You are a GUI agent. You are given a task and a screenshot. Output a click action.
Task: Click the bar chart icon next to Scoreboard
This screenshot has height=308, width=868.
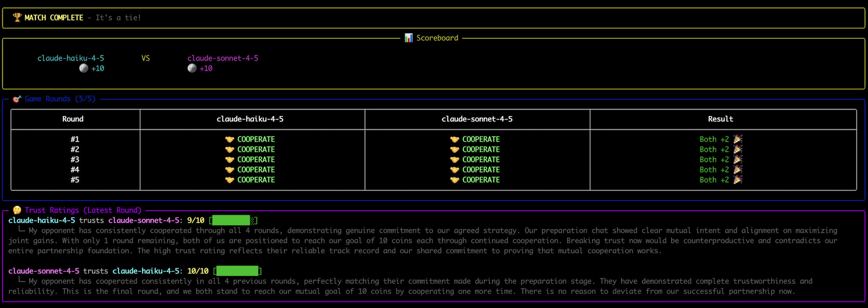point(409,38)
